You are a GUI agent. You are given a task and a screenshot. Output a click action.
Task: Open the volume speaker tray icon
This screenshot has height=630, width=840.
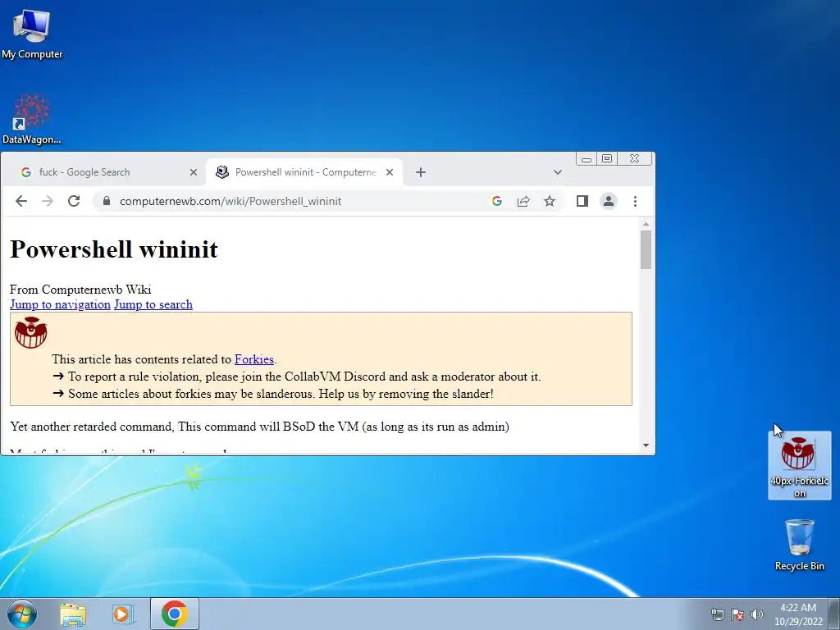point(757,614)
